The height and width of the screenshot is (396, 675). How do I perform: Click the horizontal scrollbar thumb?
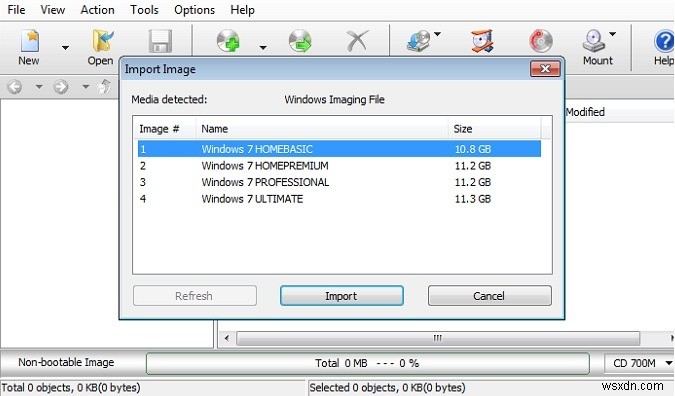438,338
